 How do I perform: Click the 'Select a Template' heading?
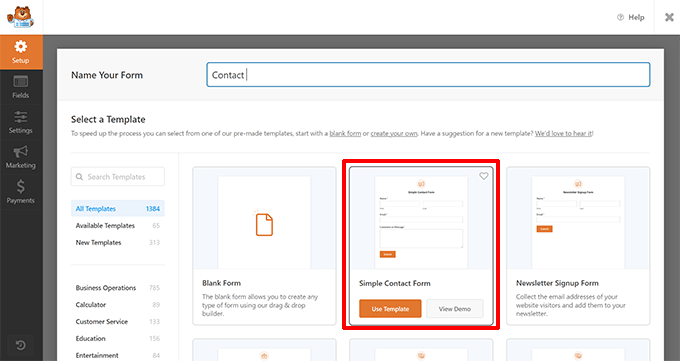(x=108, y=119)
